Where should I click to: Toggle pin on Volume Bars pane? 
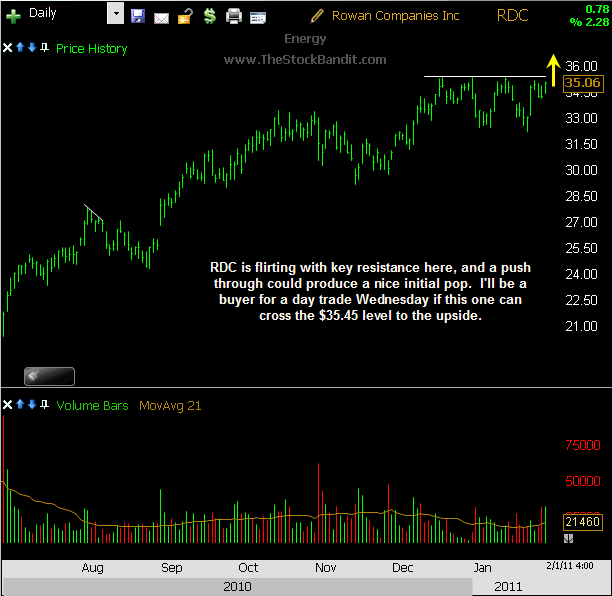tap(44, 405)
